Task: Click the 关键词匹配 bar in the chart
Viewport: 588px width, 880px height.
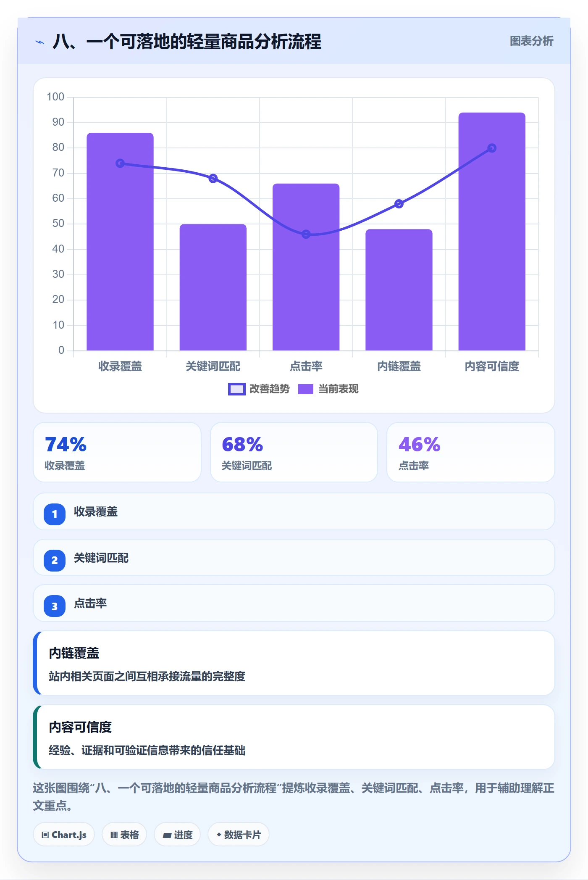Action: [213, 287]
